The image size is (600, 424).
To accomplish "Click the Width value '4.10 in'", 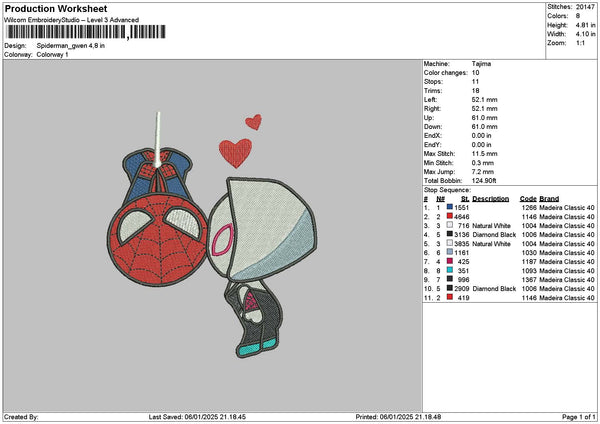I will [586, 34].
